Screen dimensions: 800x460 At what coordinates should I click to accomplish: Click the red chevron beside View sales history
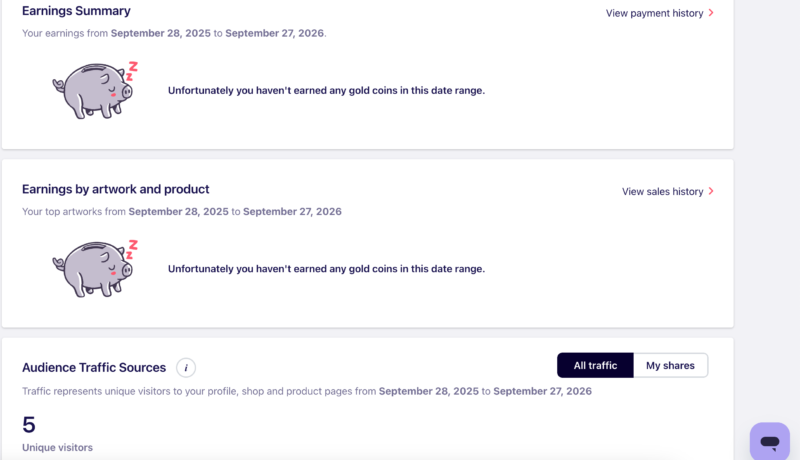(x=711, y=191)
